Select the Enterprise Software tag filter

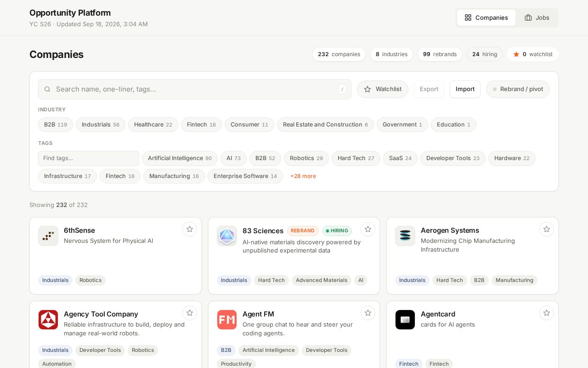tap(245, 176)
